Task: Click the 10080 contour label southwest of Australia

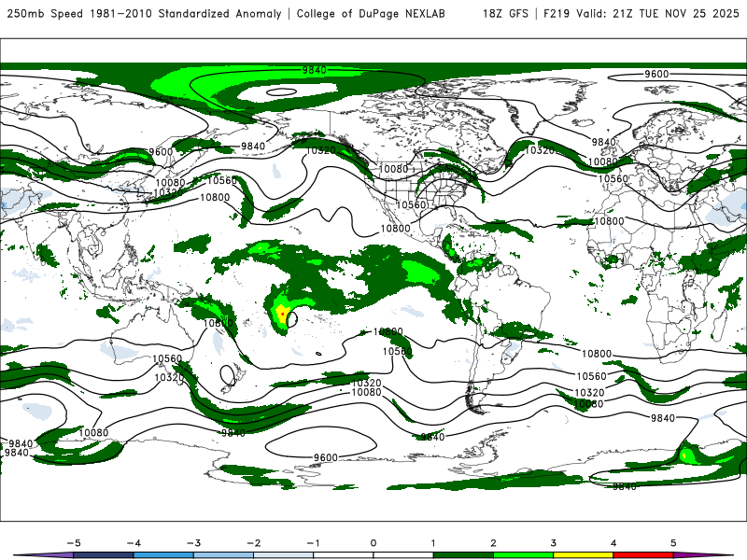Action: pyautogui.click(x=93, y=433)
